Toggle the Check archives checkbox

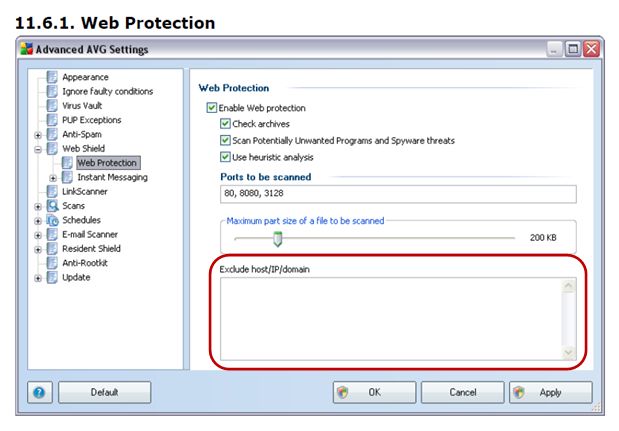tap(225, 124)
